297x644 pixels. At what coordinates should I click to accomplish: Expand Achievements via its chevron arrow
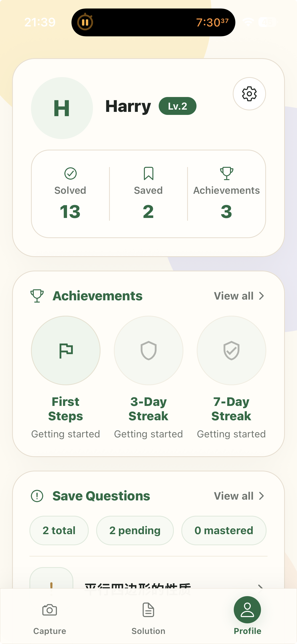[x=261, y=296]
